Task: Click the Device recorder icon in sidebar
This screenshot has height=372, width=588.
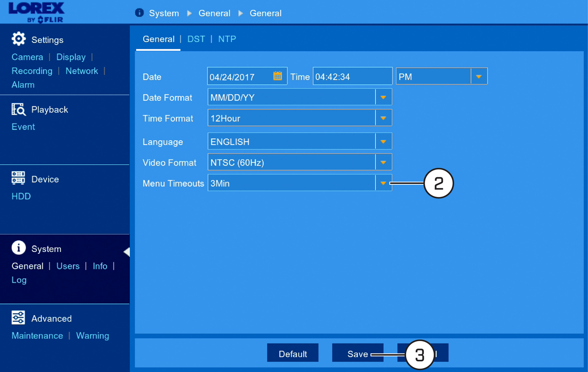Action: click(18, 178)
